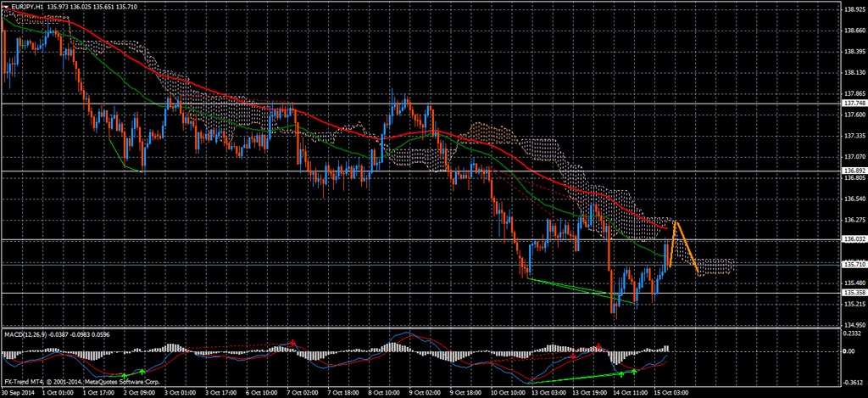Click the orange projected price path line
The image size is (868, 398).
[687, 247]
